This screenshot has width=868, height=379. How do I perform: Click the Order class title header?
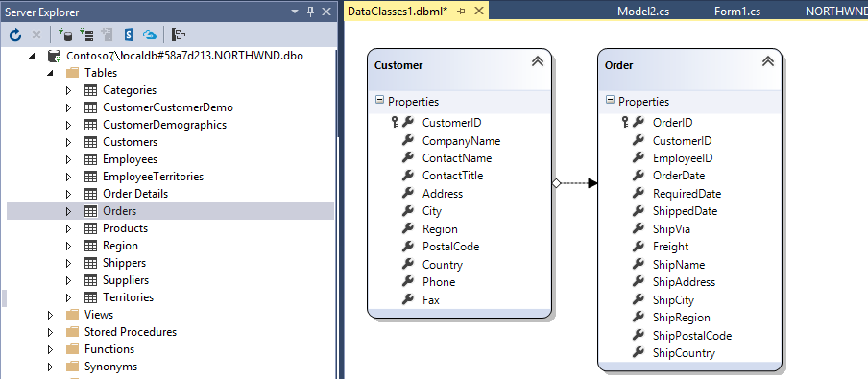(689, 69)
